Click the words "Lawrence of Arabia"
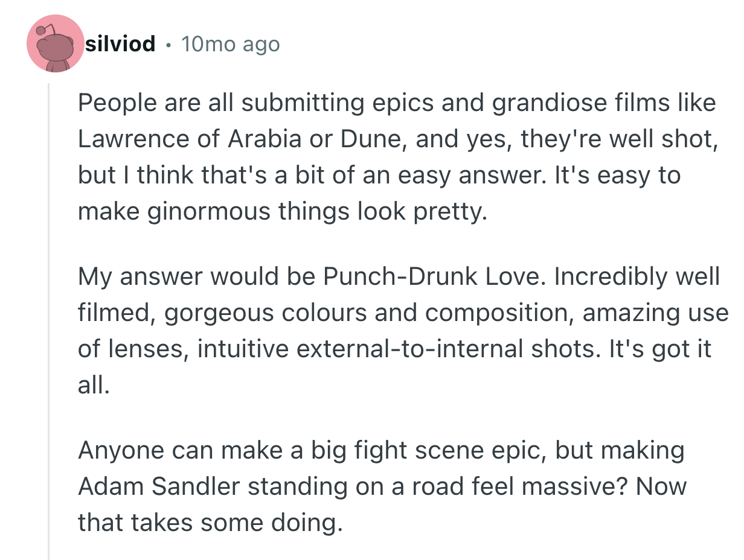Image resolution: width=744 pixels, height=560 pixels. pyautogui.click(x=189, y=139)
